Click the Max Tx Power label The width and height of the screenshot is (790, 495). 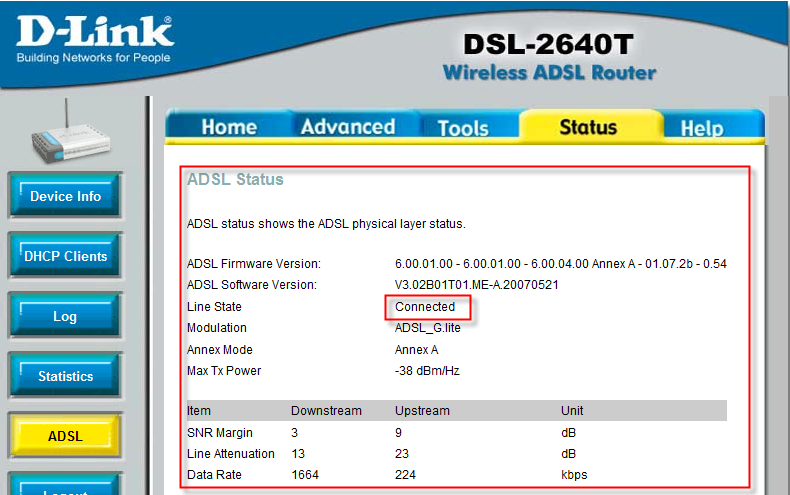224,370
